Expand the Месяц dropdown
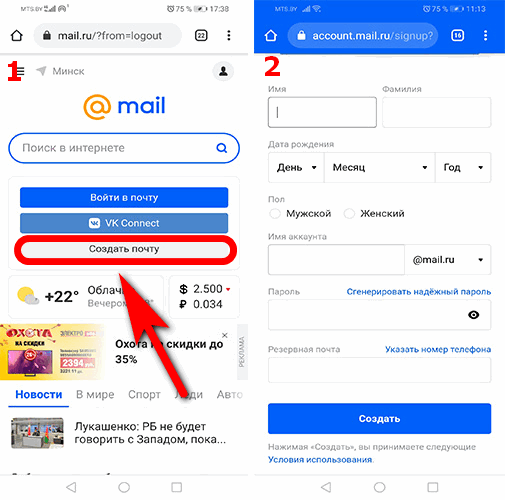Viewport: 505px width, 500px height. tap(380, 167)
